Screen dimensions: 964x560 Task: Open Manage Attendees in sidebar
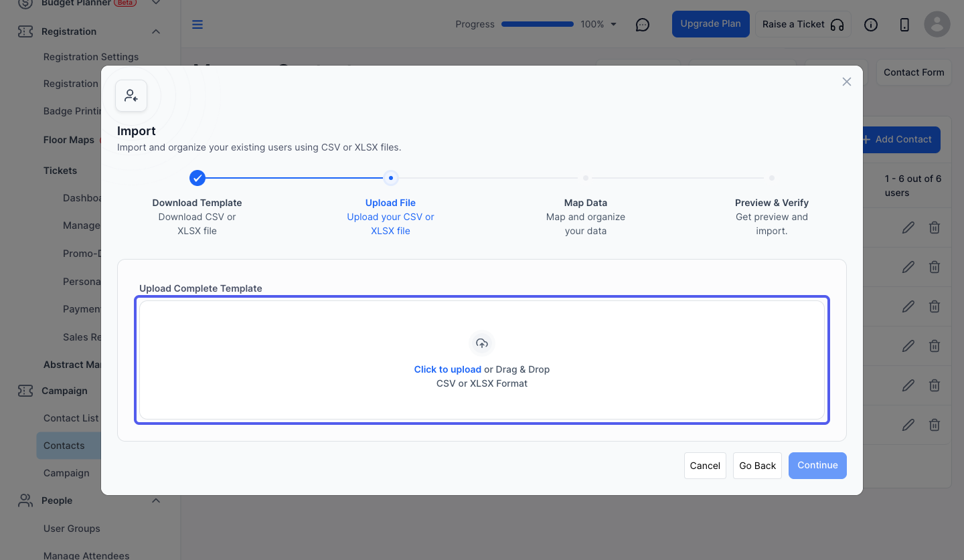(86, 555)
